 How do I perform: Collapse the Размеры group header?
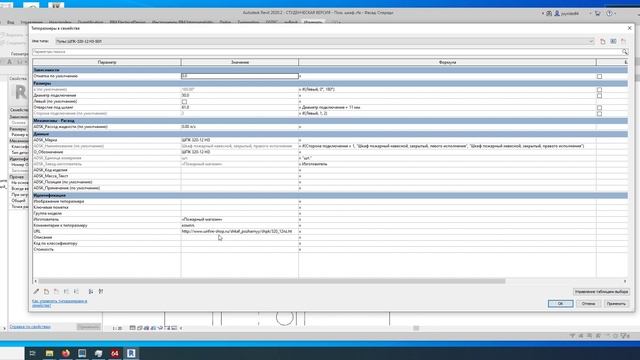330,83
